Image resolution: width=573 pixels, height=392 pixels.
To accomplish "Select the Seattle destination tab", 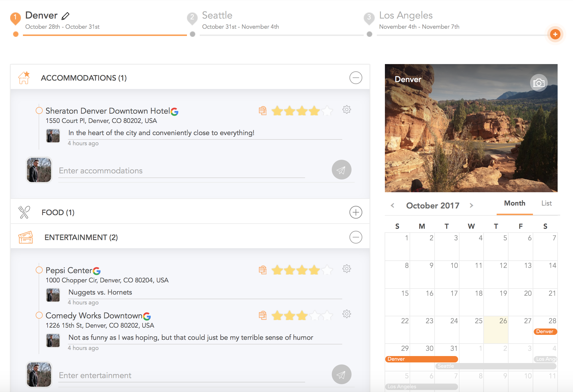I will 217,16.
